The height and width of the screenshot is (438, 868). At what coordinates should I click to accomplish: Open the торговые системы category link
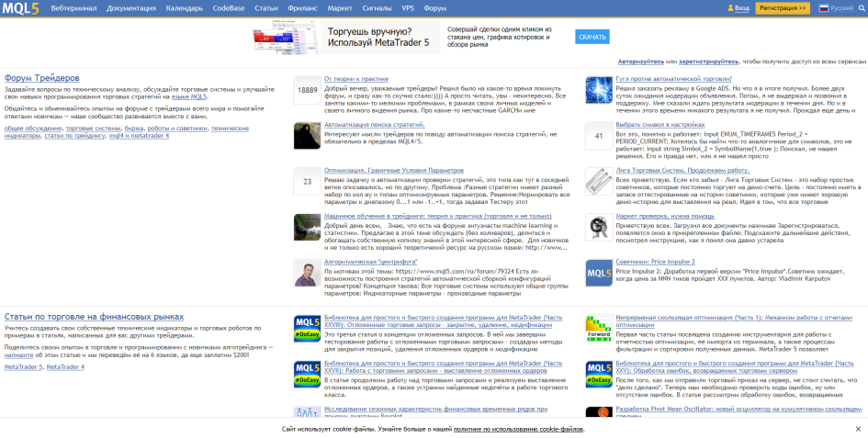tap(93, 129)
